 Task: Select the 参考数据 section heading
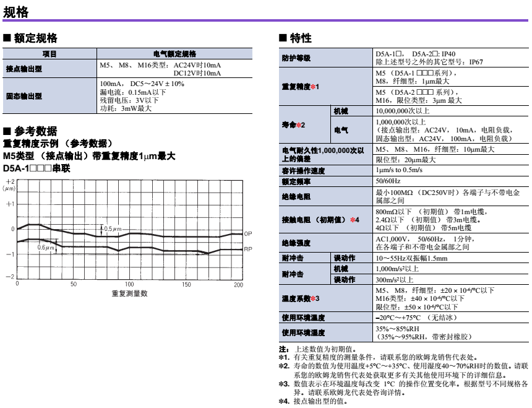(x=35, y=131)
